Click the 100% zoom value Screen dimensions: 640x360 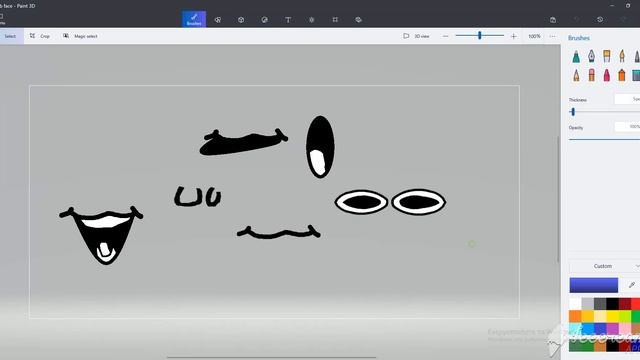pyautogui.click(x=534, y=36)
